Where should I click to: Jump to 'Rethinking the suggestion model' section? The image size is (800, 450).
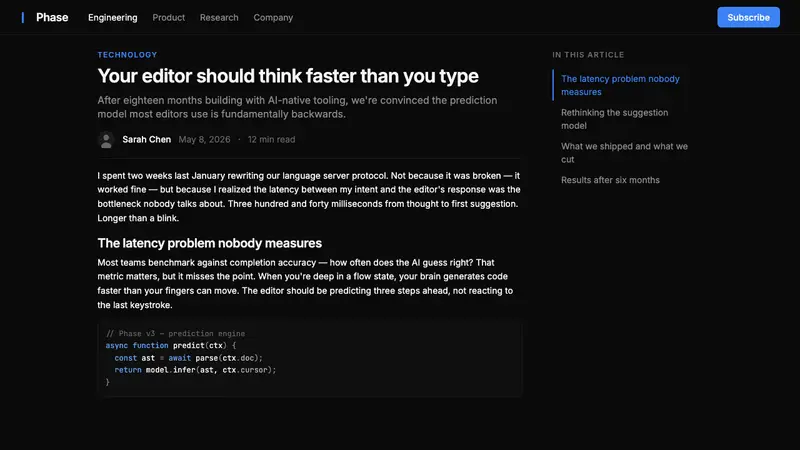pos(614,119)
